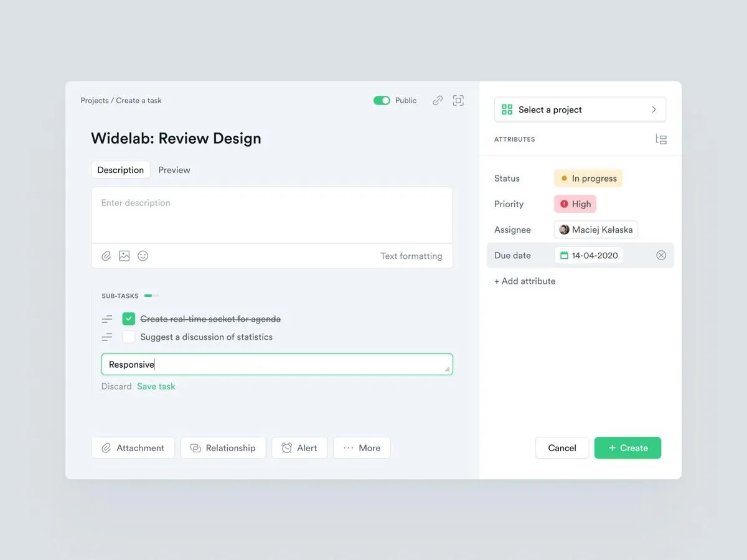
Task: Remove the due date with X icon
Action: (661, 255)
